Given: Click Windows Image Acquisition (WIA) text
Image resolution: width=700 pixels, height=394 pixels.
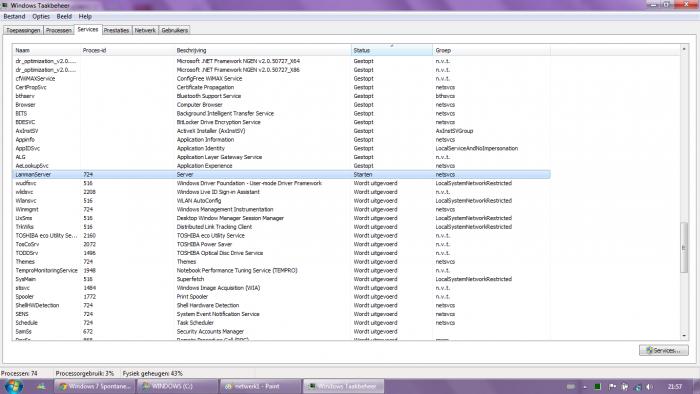Looking at the screenshot, I should pyautogui.click(x=218, y=288).
